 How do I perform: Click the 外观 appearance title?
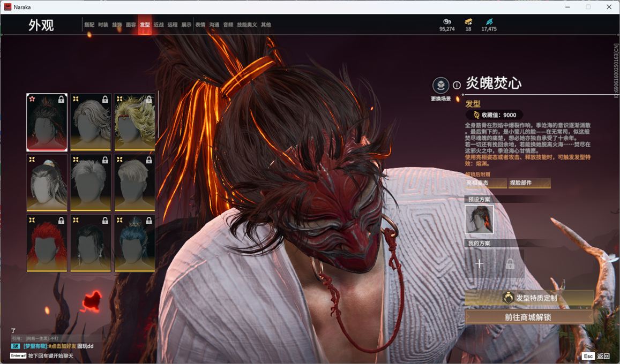41,25
